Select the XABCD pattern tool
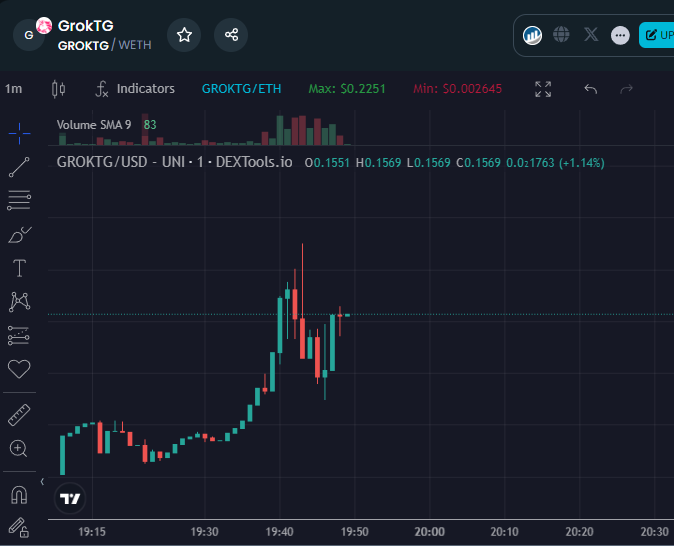 point(19,301)
